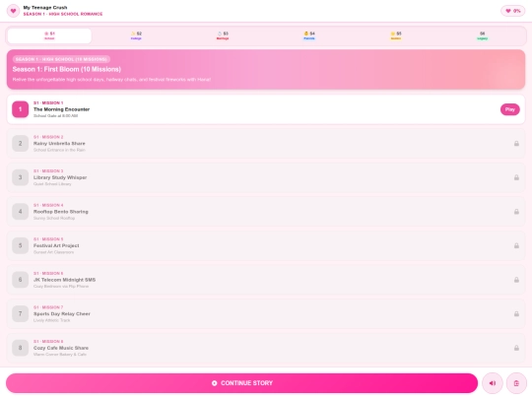
Task: Select 'Cozy Cafe Music Share' mission title
Action: tap(61, 348)
